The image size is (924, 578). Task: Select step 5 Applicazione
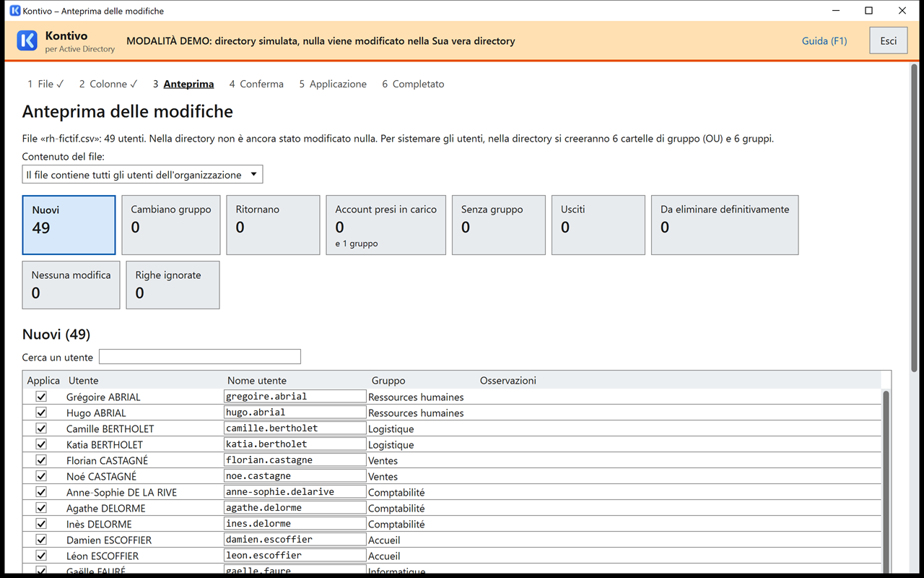coord(333,84)
